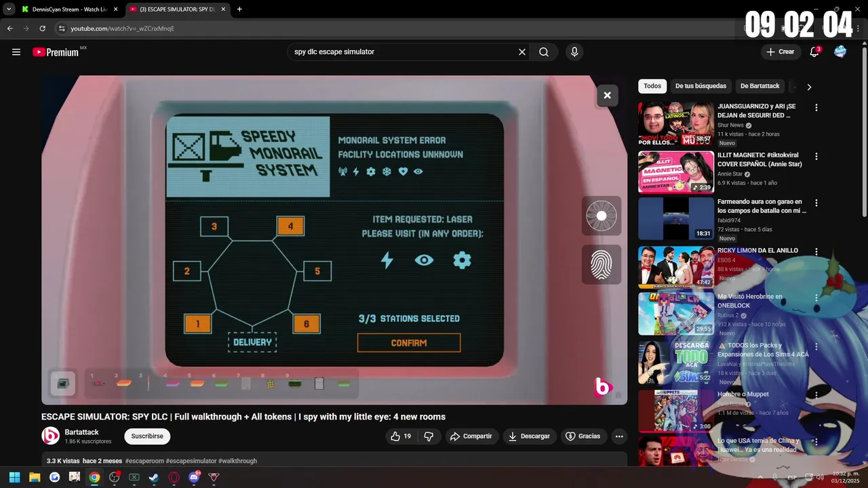Select De Bartattack filter chip
Image resolution: width=868 pixels, height=488 pixels.
tap(759, 86)
